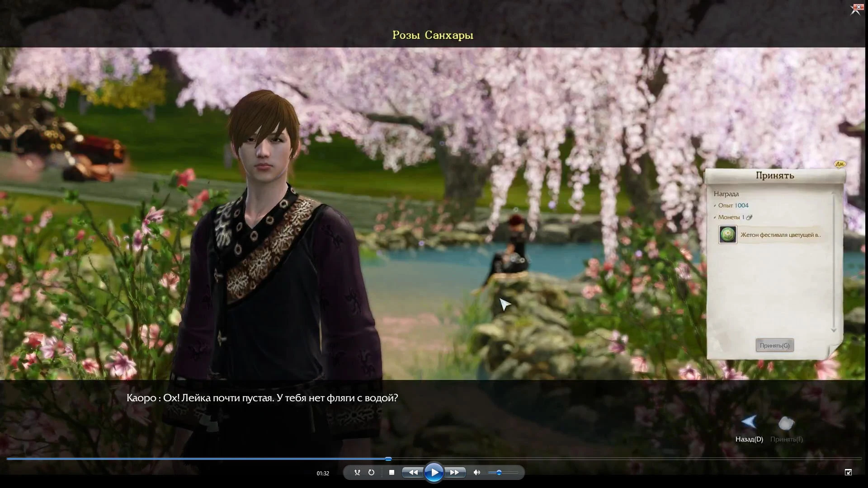
Task: Click the video seek bar handle
Action: point(388,459)
